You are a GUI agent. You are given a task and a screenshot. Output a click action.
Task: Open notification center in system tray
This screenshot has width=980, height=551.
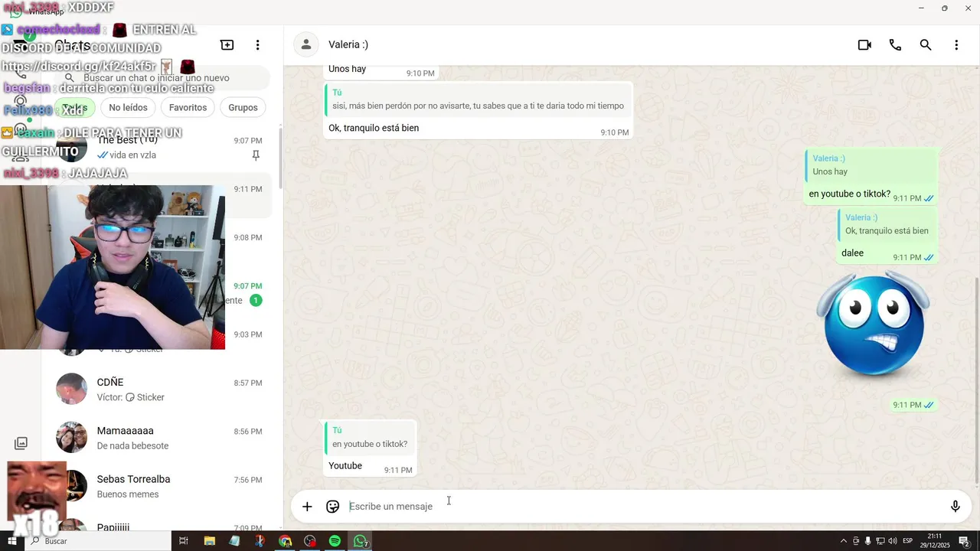coord(964,541)
